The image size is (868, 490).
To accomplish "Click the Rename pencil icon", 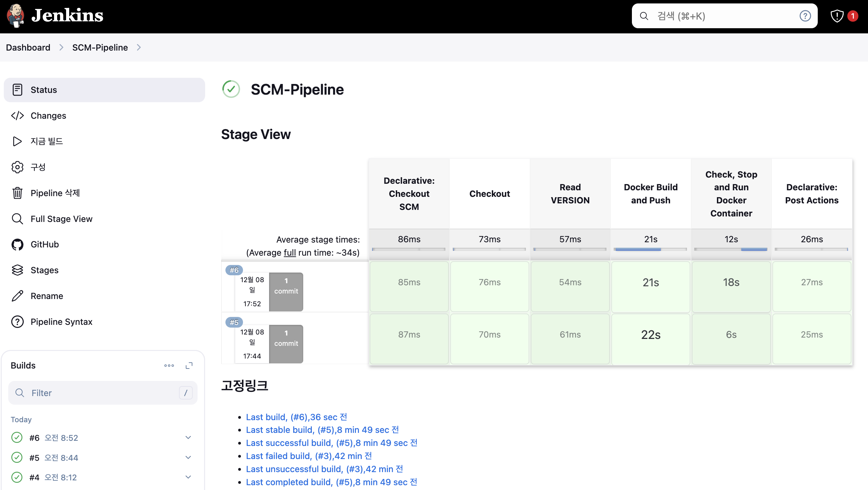I will (x=17, y=296).
